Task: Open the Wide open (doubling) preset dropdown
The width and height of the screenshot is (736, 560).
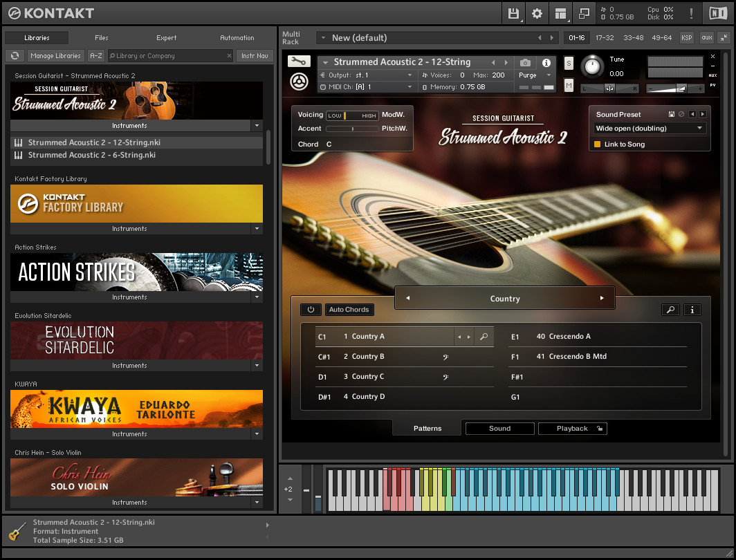Action: pos(649,128)
